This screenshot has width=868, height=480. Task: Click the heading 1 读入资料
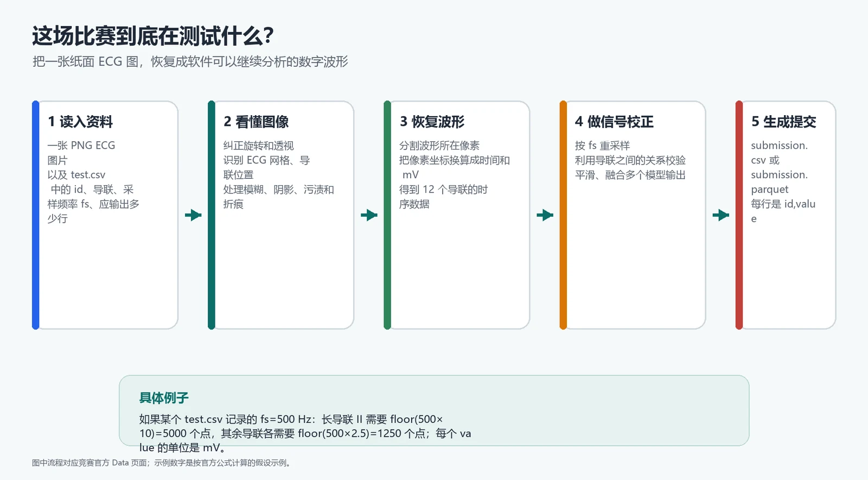coord(80,122)
